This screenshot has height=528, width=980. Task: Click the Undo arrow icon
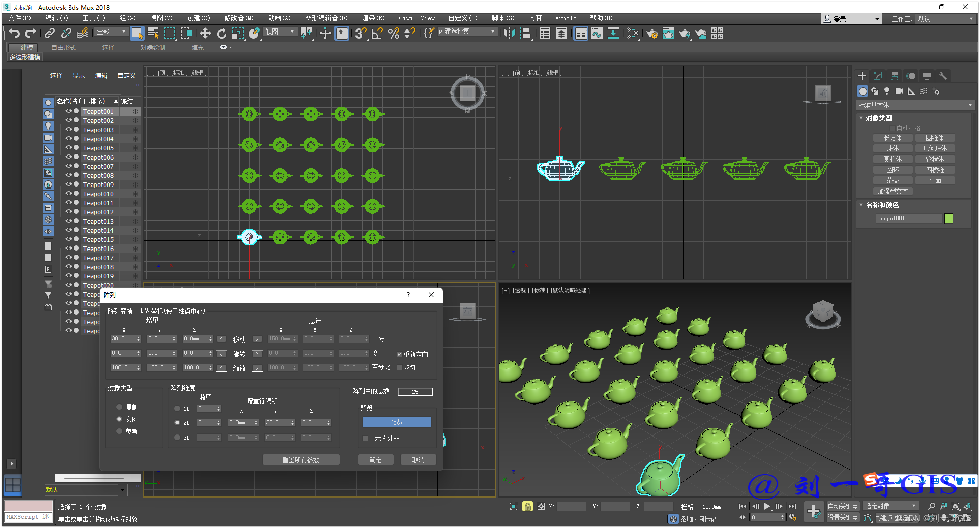click(x=14, y=34)
